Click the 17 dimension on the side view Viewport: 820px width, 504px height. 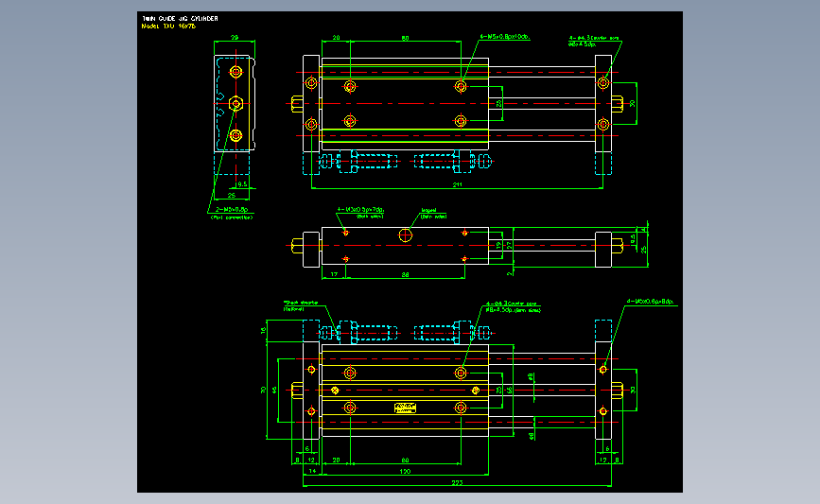[x=334, y=274]
